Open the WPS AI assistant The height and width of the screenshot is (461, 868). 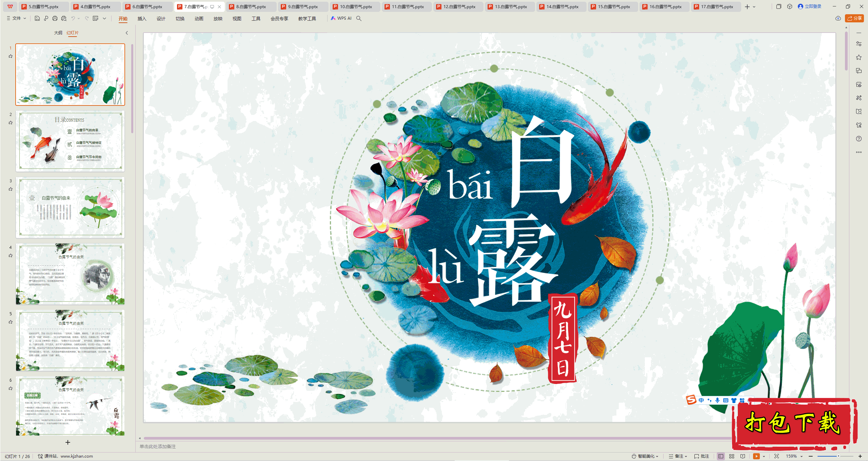tap(341, 18)
